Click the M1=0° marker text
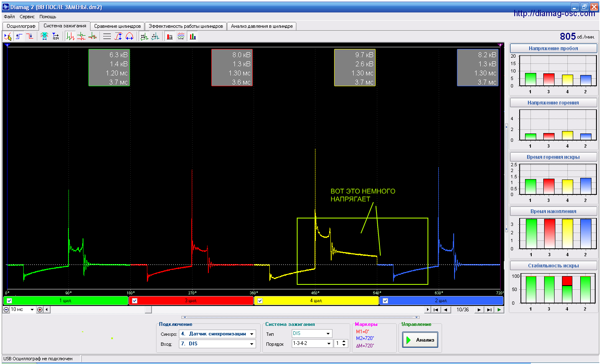601x364 pixels. 362,332
